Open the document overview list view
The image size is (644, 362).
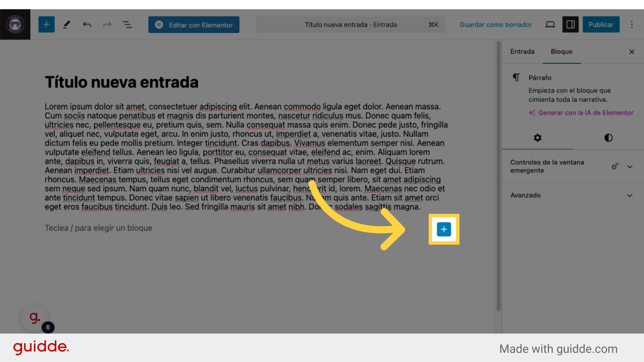[x=127, y=24]
